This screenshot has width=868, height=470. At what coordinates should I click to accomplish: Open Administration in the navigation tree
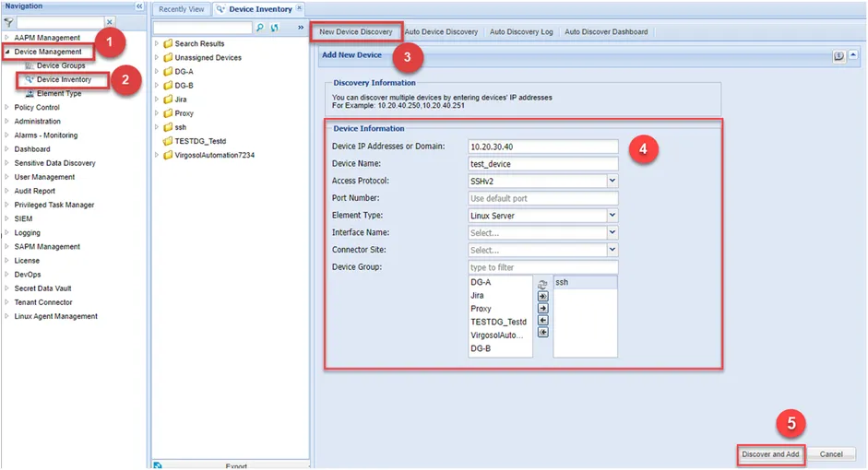click(37, 121)
